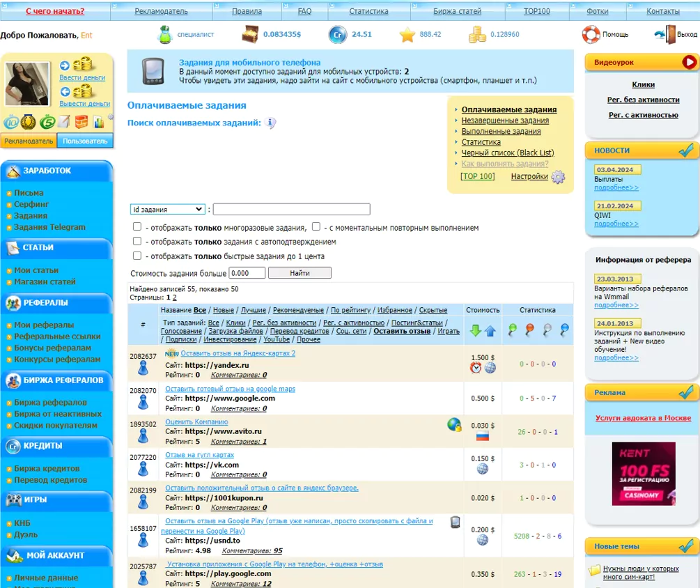
Task: Filter tasks by YouTube type
Action: [277, 339]
